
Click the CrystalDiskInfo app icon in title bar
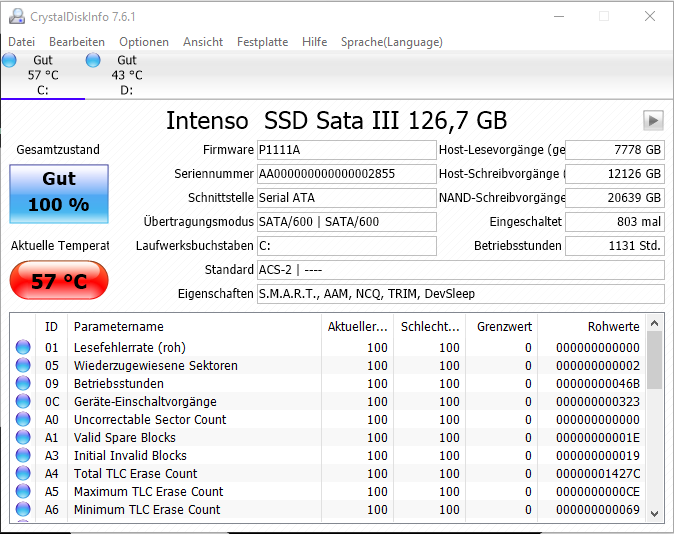[x=17, y=16]
